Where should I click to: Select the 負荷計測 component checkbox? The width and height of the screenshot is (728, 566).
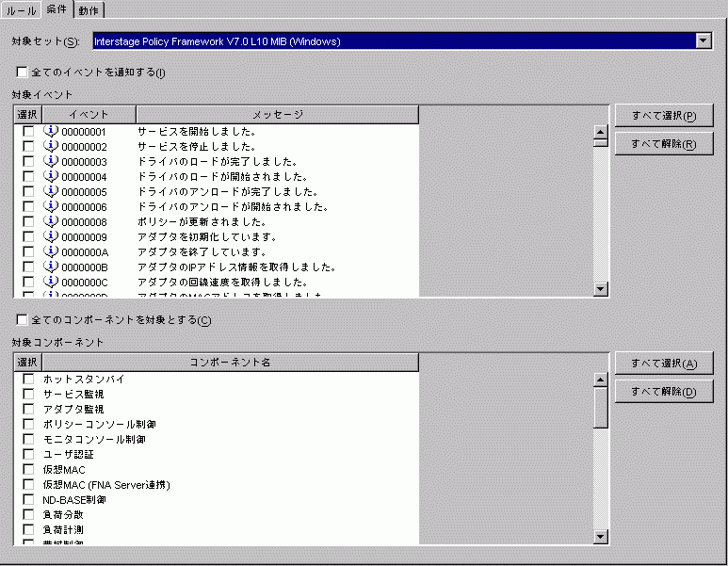pyautogui.click(x=28, y=529)
